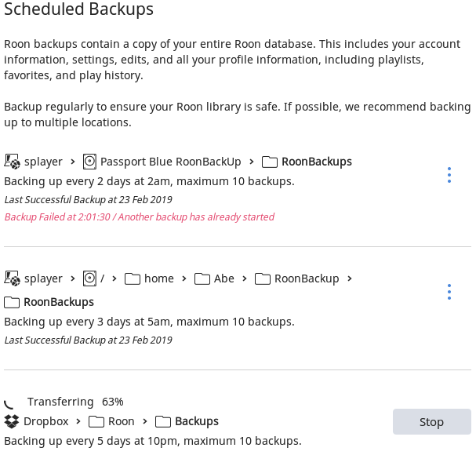The height and width of the screenshot is (455, 476).
Task: Click RoonBackups folder icon in first backup
Action: point(270,162)
